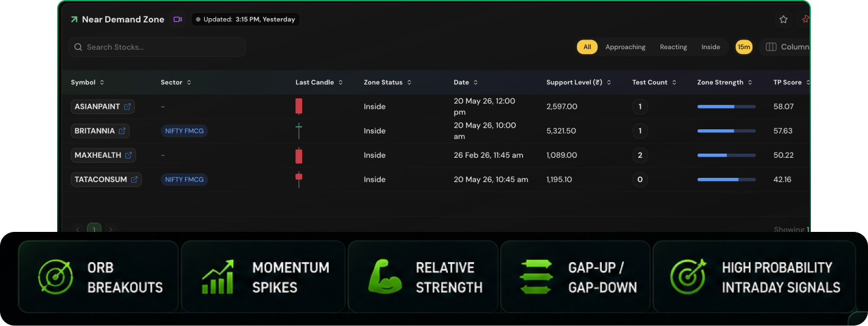This screenshot has height=326, width=868.
Task: Click the ORB Breakouts target icon
Action: 55,277
